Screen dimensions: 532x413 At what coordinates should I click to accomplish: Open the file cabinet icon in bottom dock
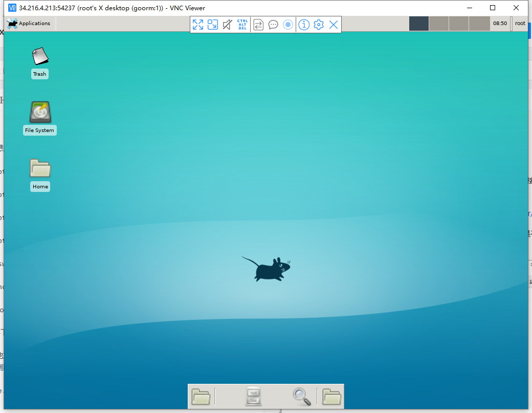pyautogui.click(x=253, y=396)
